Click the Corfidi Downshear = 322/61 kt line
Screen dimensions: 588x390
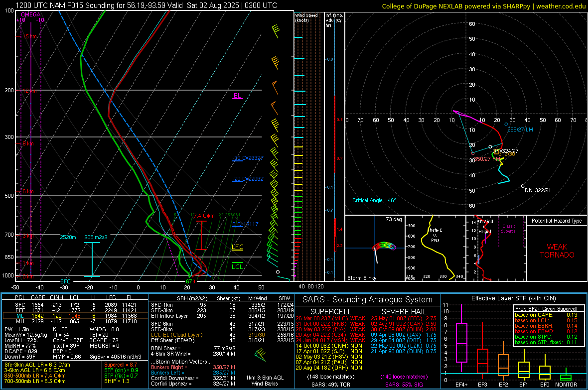pos(193,378)
